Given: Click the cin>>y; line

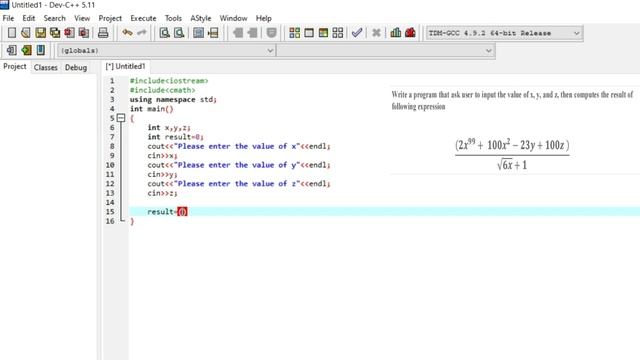Looking at the screenshot, I should pyautogui.click(x=162, y=175).
